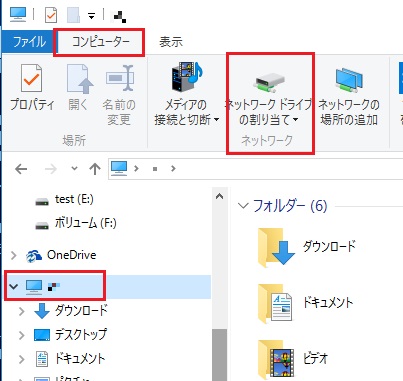Click the プロパティ ribbon button
The image size is (403, 381).
(32, 88)
